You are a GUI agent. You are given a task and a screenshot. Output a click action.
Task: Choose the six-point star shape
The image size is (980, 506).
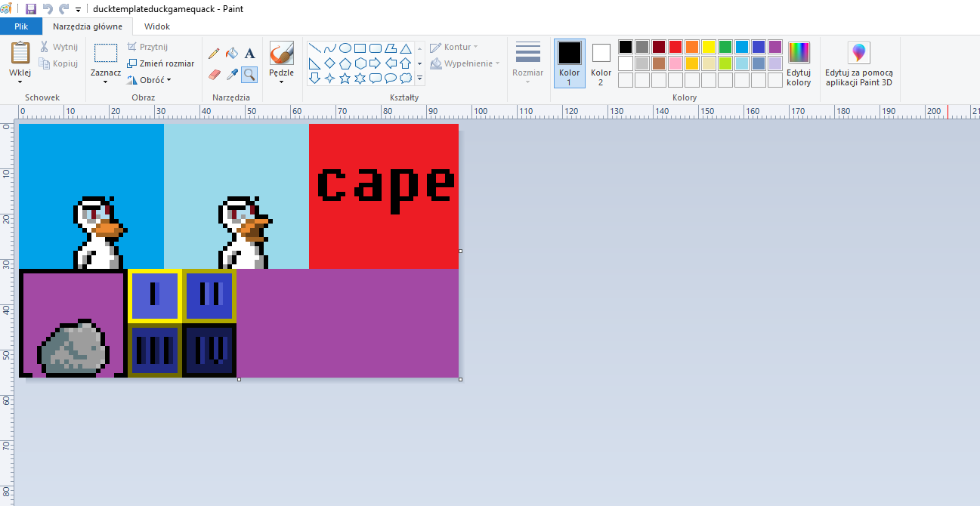pos(360,79)
